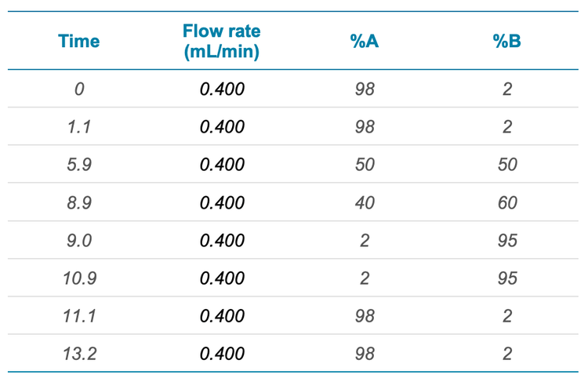The height and width of the screenshot is (382, 588).
Task: Click the Time column header
Action: [x=79, y=42]
